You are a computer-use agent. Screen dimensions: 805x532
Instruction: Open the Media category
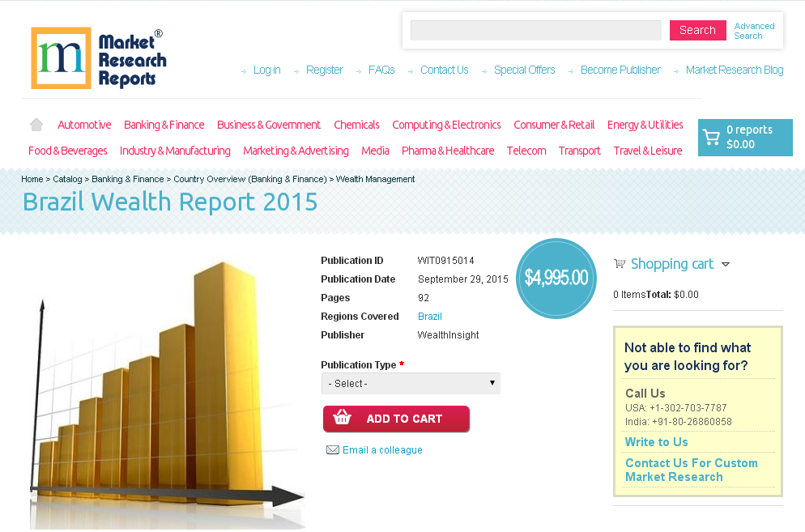375,151
